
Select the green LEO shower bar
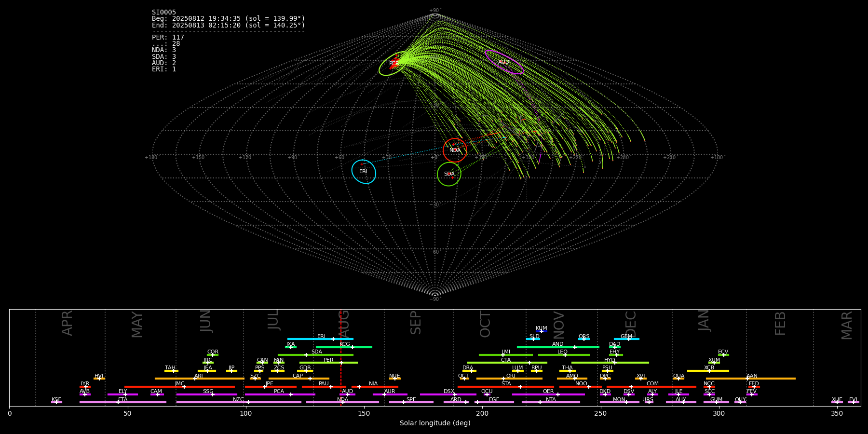tap(564, 355)
